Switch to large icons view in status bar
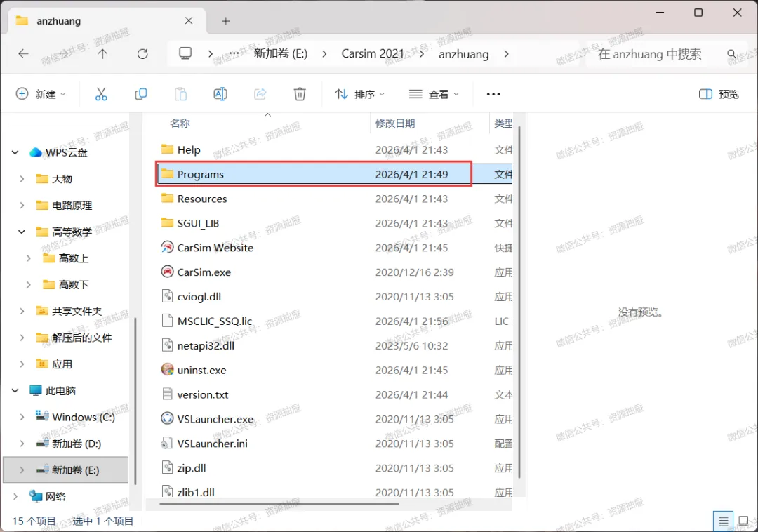 point(743,521)
